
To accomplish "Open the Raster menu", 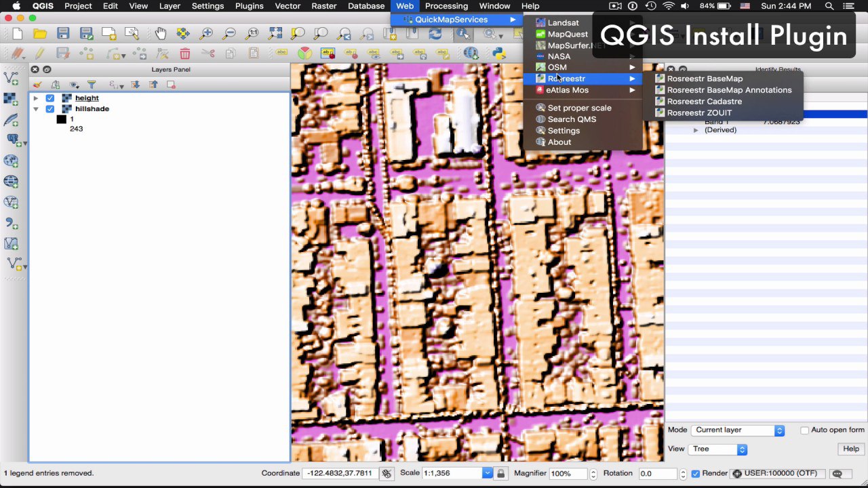I will click(324, 6).
